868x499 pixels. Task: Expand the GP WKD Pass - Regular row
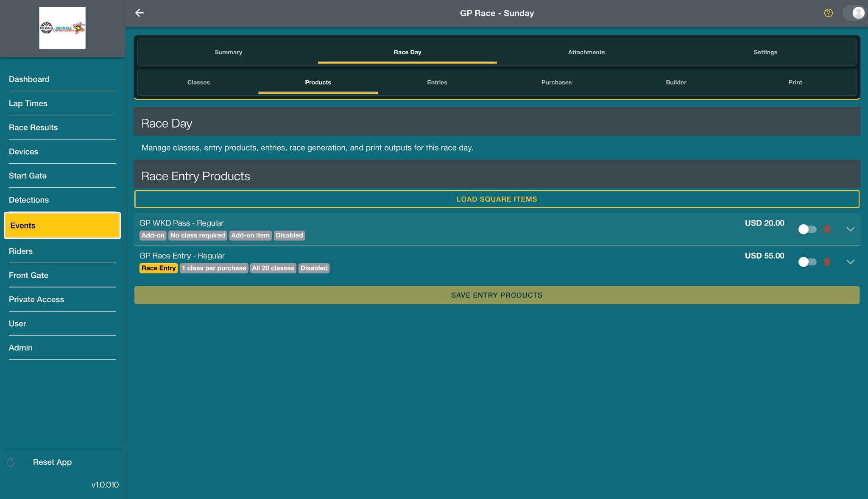(x=850, y=229)
